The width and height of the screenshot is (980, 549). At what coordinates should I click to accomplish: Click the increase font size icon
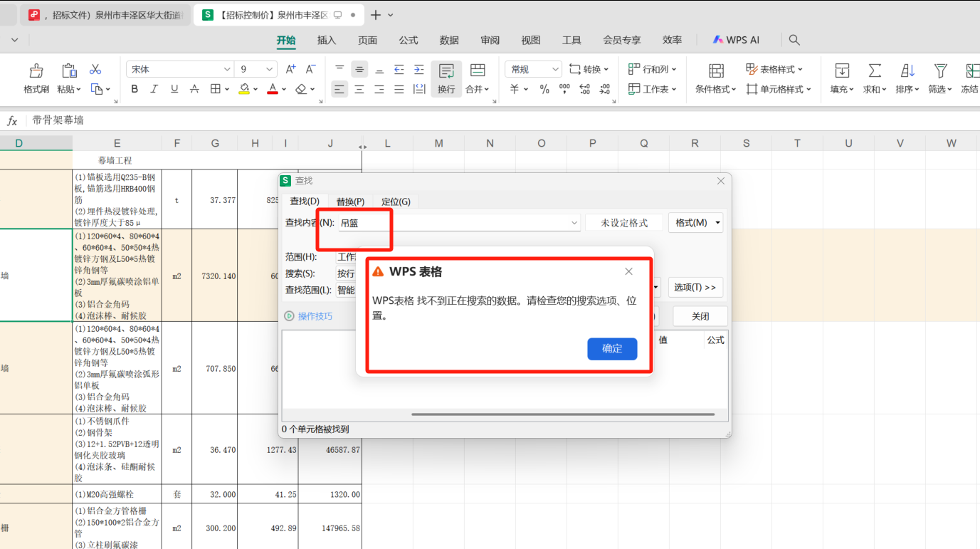290,69
